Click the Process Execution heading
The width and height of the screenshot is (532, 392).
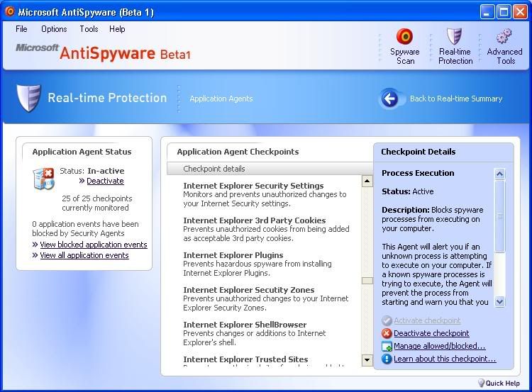(418, 173)
